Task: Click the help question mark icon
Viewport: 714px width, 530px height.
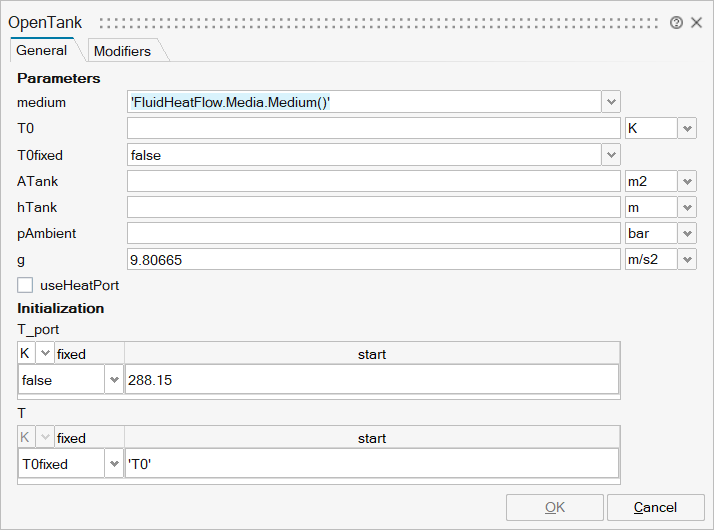Action: [677, 22]
